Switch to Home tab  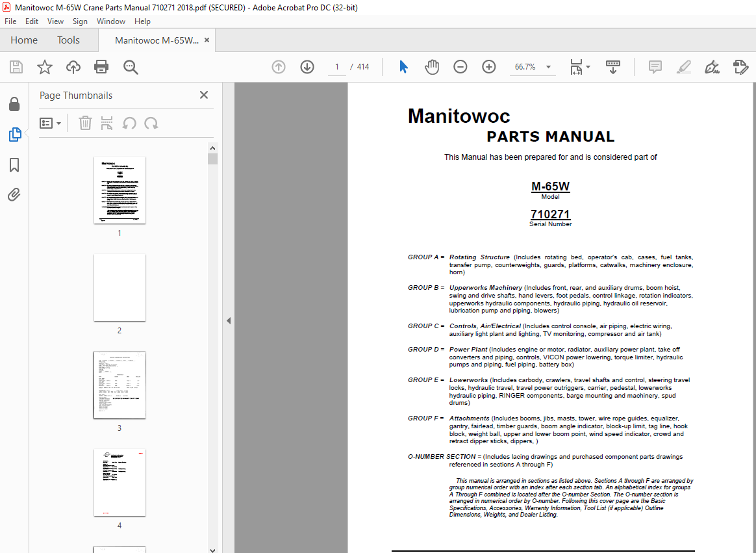click(x=24, y=40)
